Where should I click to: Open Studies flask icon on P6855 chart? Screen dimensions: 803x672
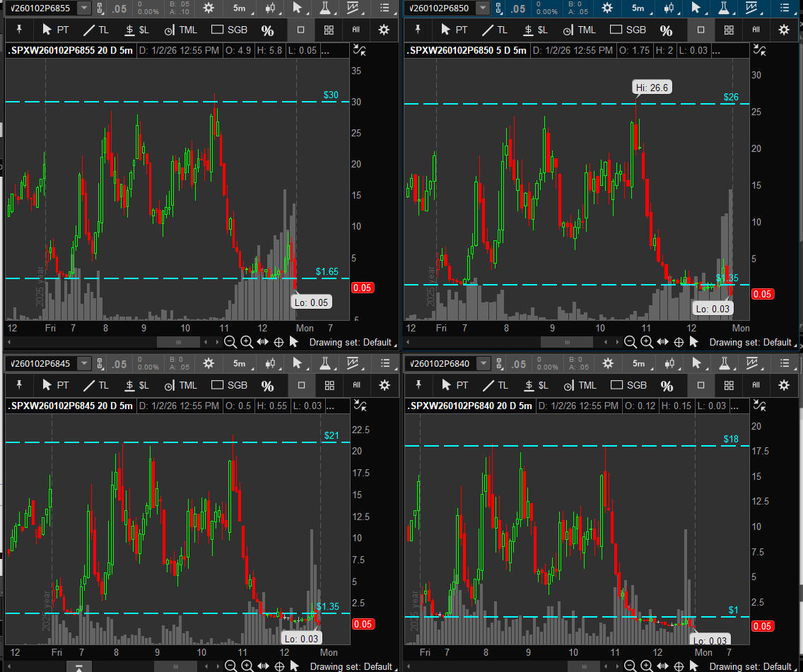coord(325,8)
